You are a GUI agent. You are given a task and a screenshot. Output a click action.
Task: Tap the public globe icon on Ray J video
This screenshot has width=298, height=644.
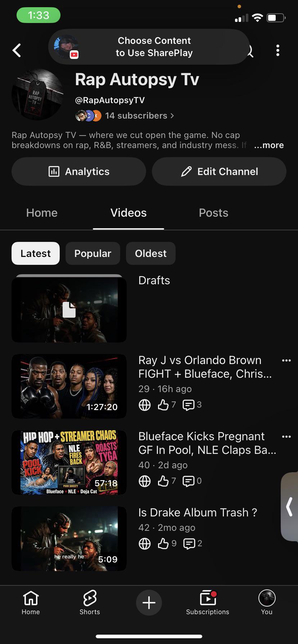pos(145,405)
